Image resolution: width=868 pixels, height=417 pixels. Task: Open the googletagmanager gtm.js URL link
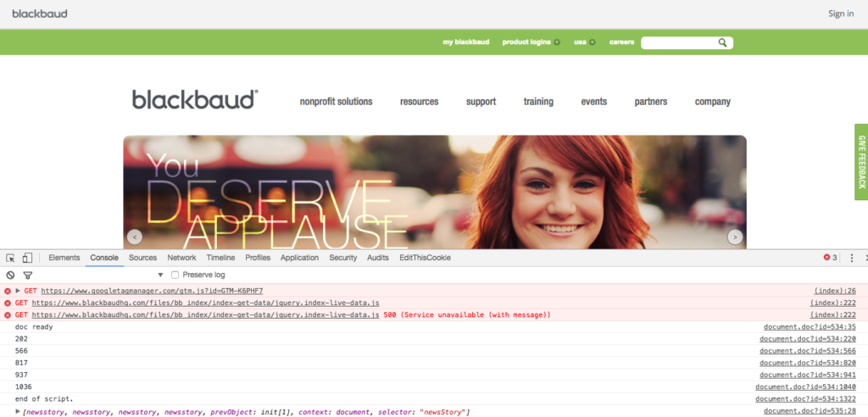[x=153, y=291]
